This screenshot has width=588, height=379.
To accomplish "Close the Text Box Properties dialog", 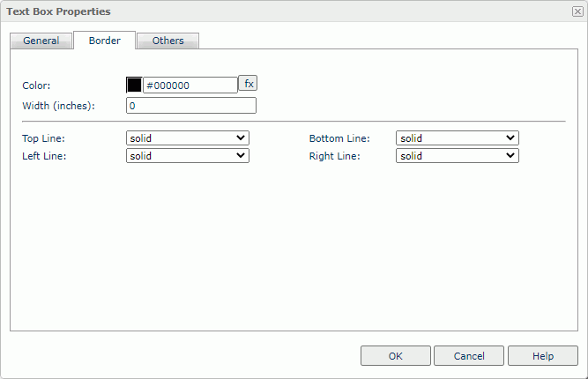I will pos(577,11).
